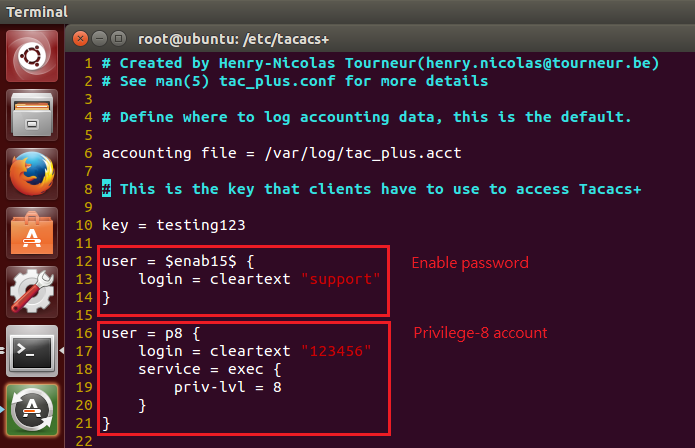Open Firefox web browser from launcher
This screenshot has height=448, width=695.
(32, 174)
